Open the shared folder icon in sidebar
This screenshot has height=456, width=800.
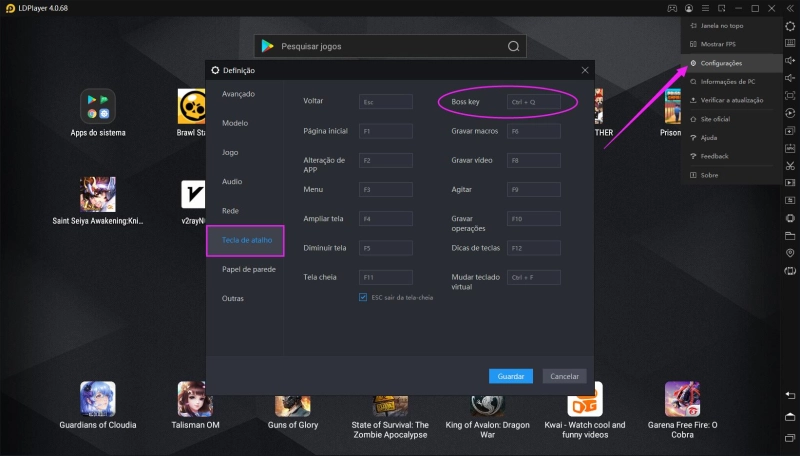click(790, 236)
